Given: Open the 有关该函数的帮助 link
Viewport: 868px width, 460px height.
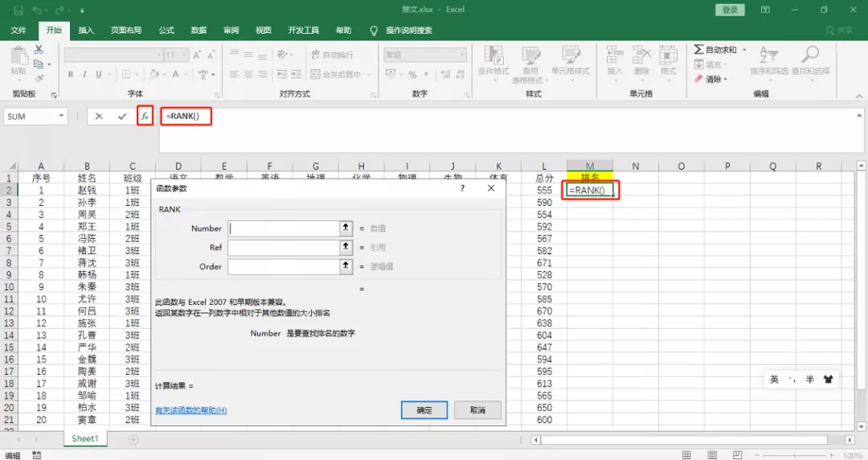Looking at the screenshot, I should (191, 411).
